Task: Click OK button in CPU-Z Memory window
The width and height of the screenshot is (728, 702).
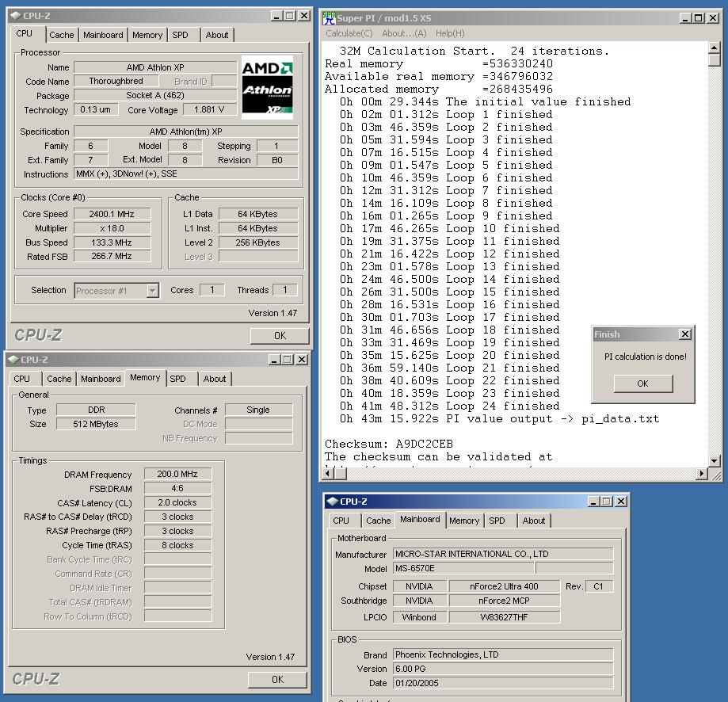Action: click(277, 680)
